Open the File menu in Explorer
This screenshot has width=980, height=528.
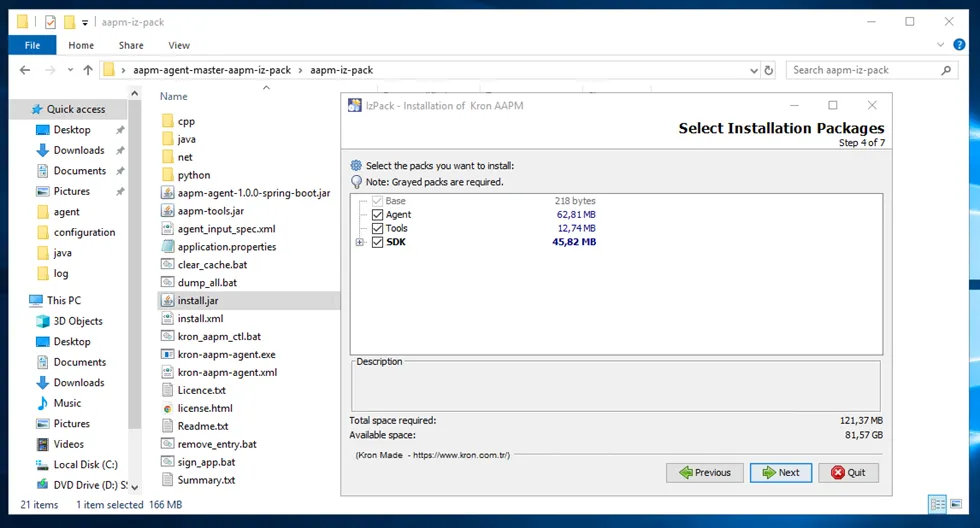32,45
